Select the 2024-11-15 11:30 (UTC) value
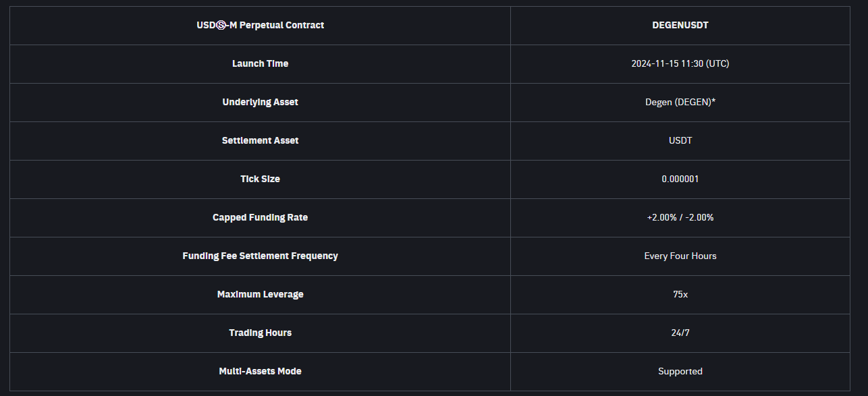The width and height of the screenshot is (868, 396). click(680, 63)
